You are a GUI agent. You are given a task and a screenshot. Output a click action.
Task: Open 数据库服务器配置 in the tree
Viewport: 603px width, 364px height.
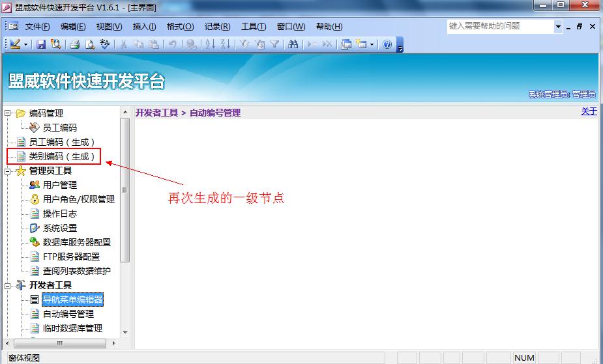click(76, 242)
